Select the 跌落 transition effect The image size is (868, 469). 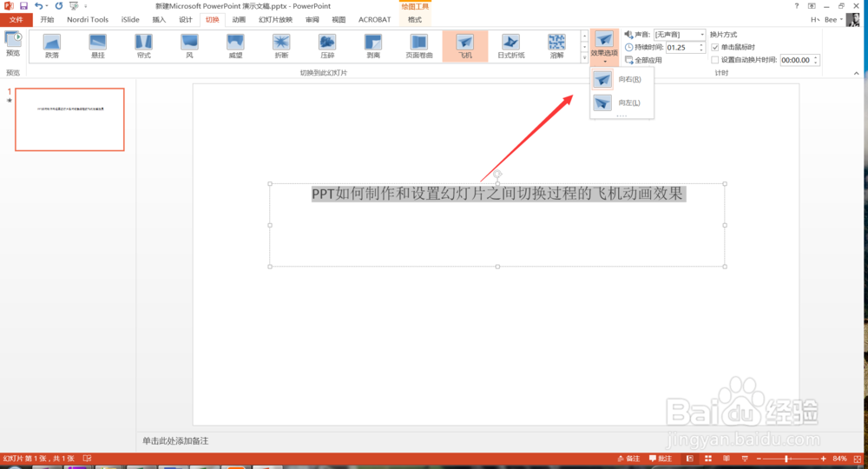[52, 46]
